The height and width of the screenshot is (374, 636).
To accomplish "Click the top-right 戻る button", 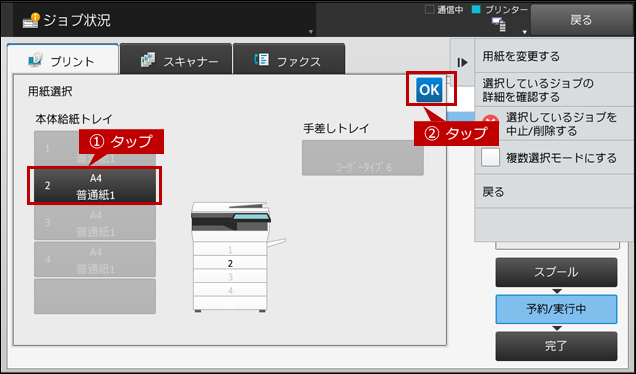I will [582, 20].
